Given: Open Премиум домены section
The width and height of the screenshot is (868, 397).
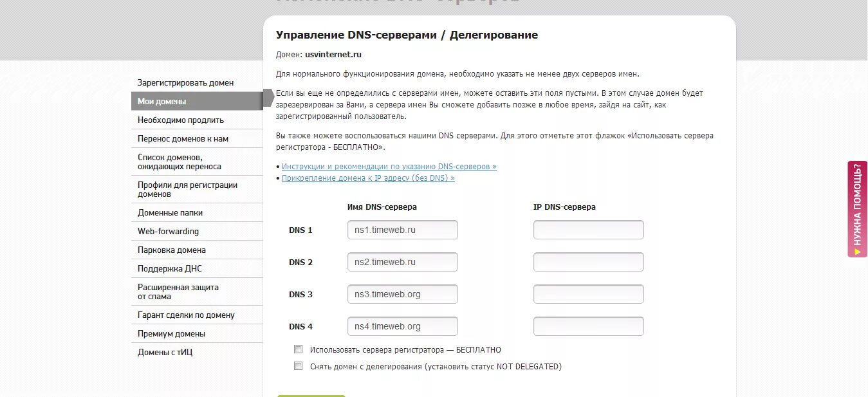Looking at the screenshot, I should coord(171,334).
